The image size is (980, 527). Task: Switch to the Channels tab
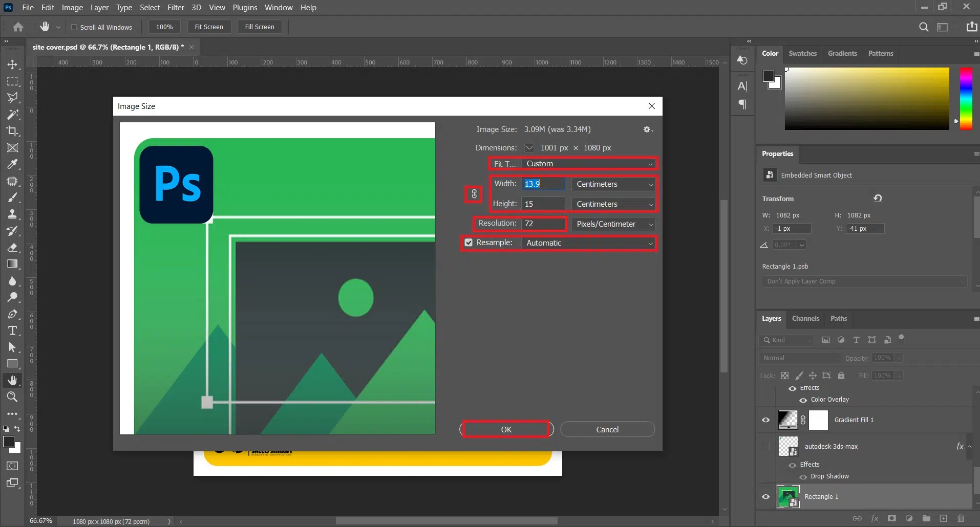[805, 318]
